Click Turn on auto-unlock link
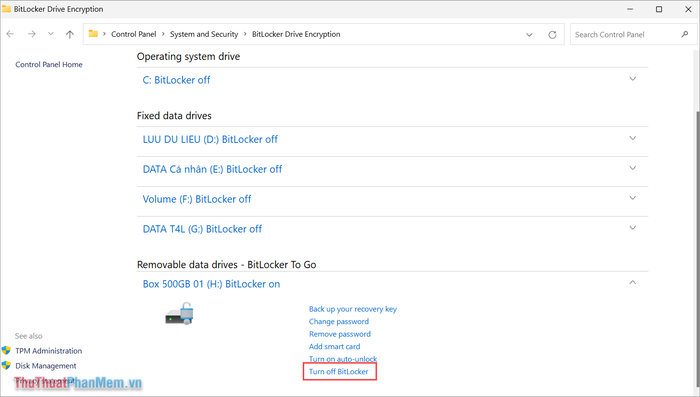Screen dimensions: 700x397 point(343,359)
